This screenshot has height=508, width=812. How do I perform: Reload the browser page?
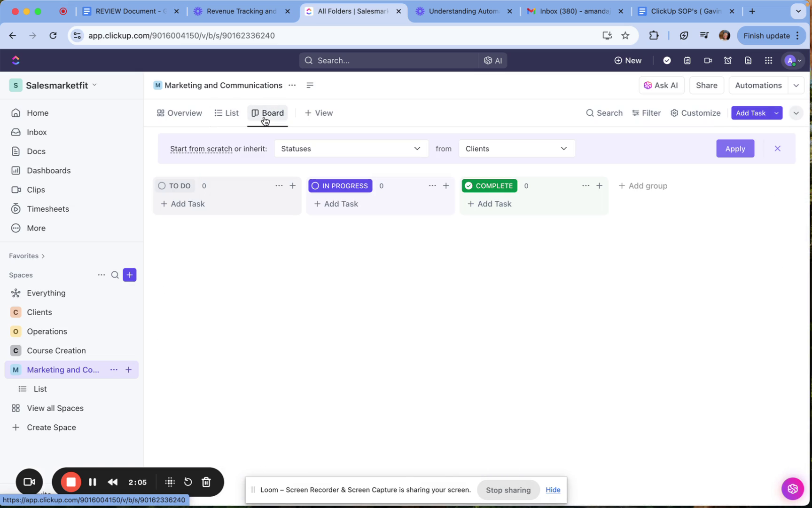pyautogui.click(x=53, y=35)
